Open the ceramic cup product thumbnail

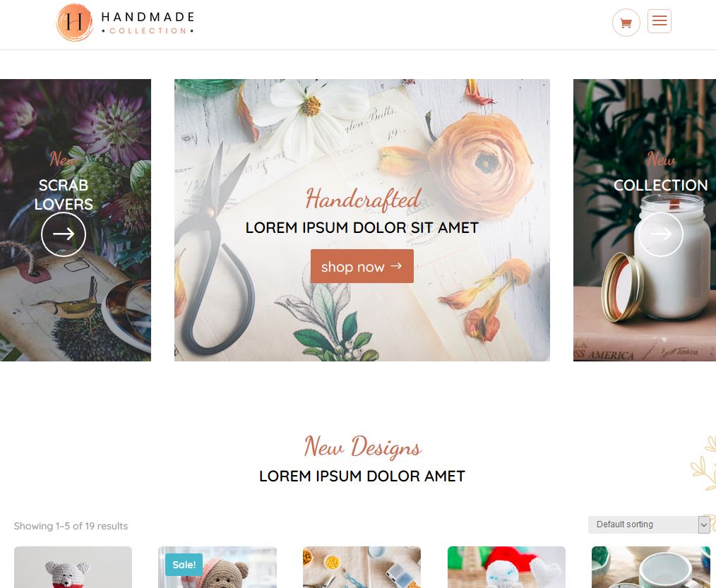pyautogui.click(x=651, y=567)
